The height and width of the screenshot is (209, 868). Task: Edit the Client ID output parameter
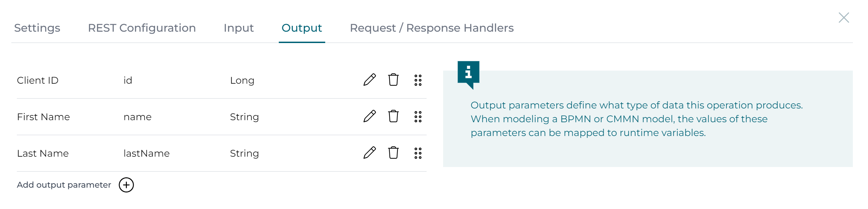pos(370,80)
